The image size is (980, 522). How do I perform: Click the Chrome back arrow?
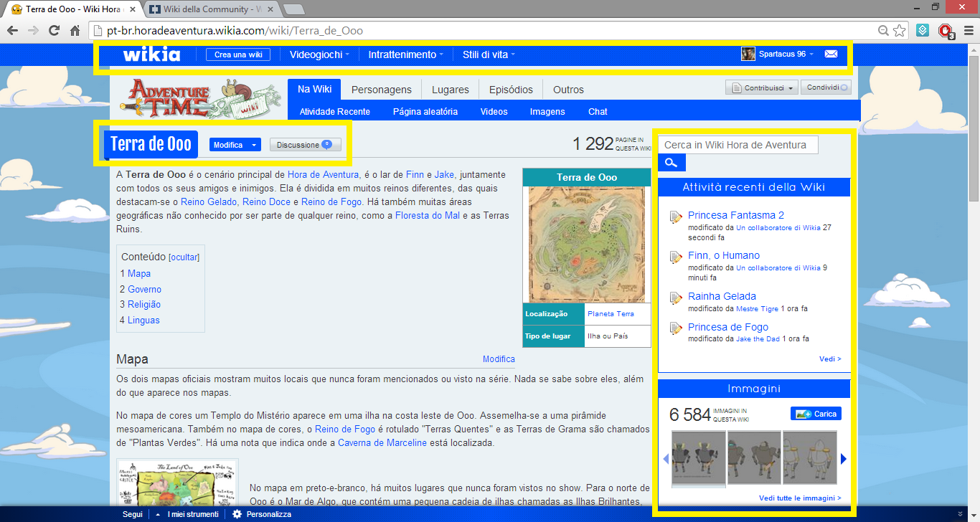click(x=12, y=31)
